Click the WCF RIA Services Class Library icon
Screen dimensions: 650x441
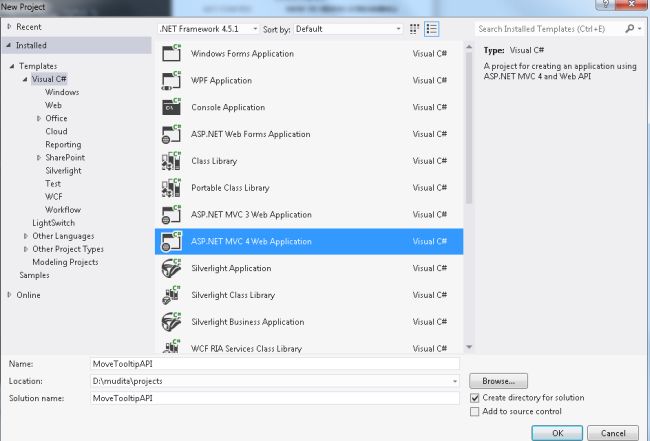[171, 346]
